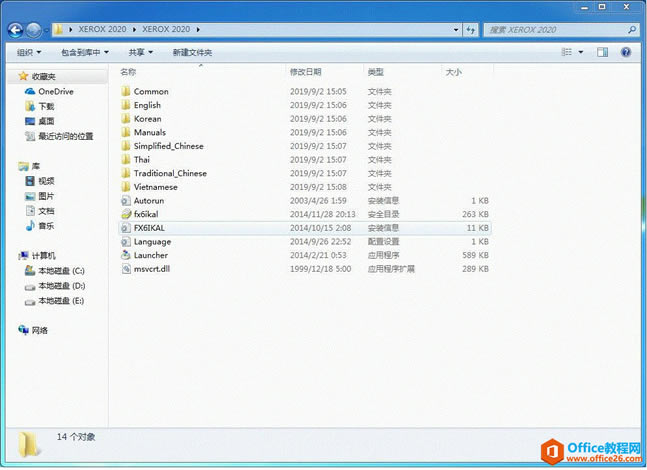This screenshot has height=470, width=647.
Task: Toggle the preview pane button
Action: click(602, 52)
